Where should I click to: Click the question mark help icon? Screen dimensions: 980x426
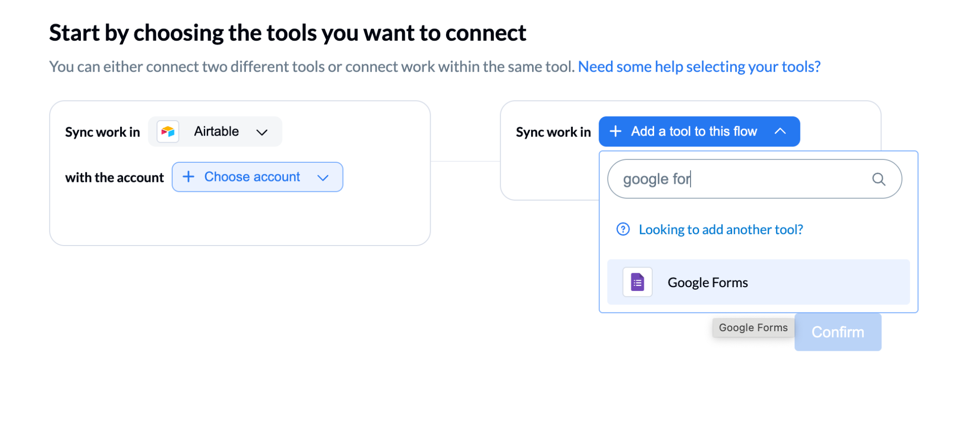tap(622, 229)
